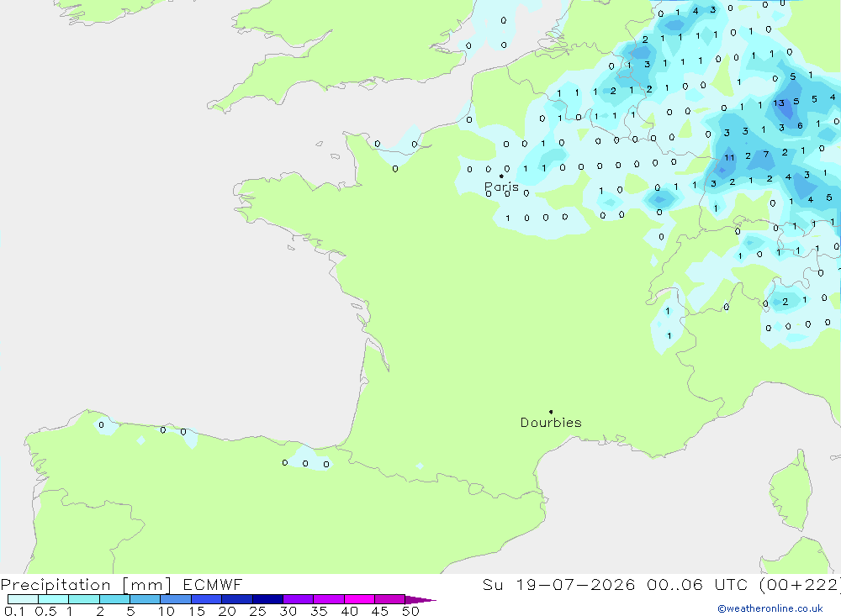The image size is (841, 616).
Task: Click the '(00+222)' forecast offset
Action: pyautogui.click(x=801, y=584)
